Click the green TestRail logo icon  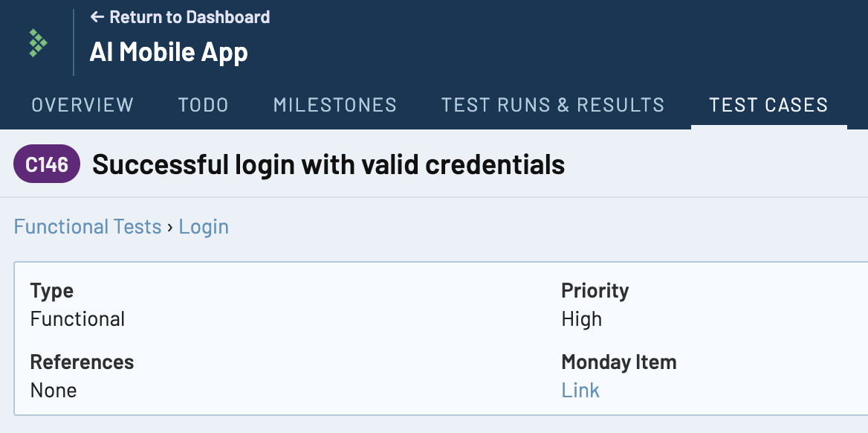tap(38, 42)
